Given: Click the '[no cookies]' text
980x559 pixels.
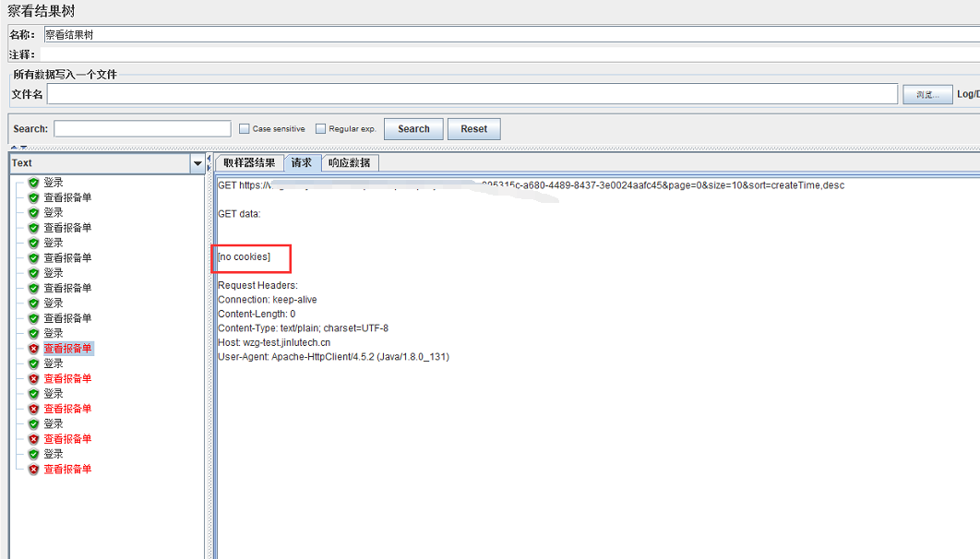Looking at the screenshot, I should click(245, 256).
